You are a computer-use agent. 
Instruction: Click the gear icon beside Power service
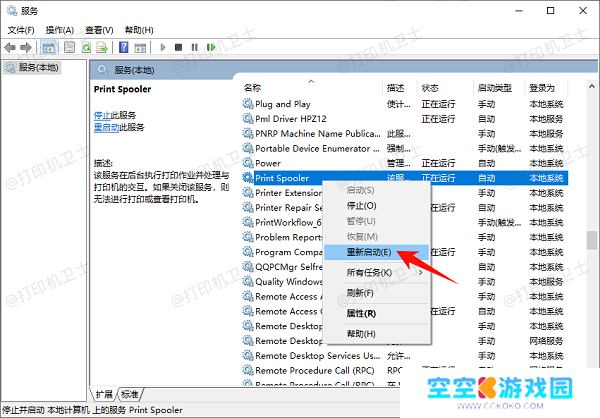(x=248, y=163)
